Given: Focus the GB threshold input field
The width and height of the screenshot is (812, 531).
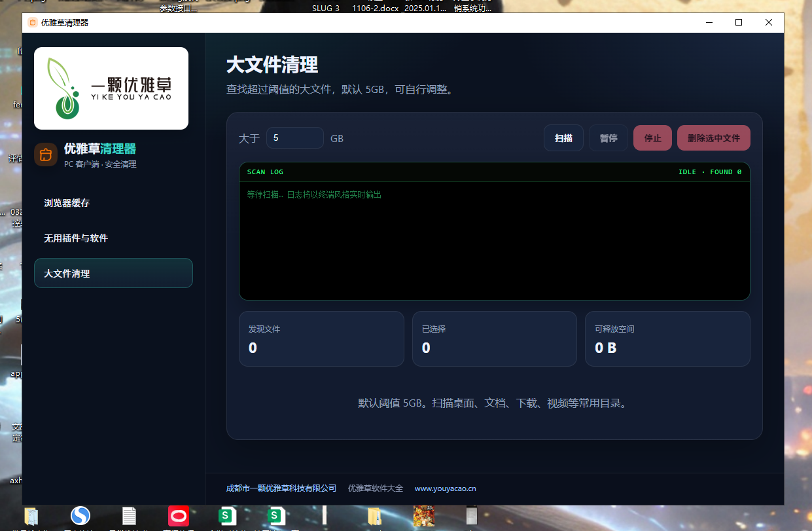Looking at the screenshot, I should click(295, 138).
